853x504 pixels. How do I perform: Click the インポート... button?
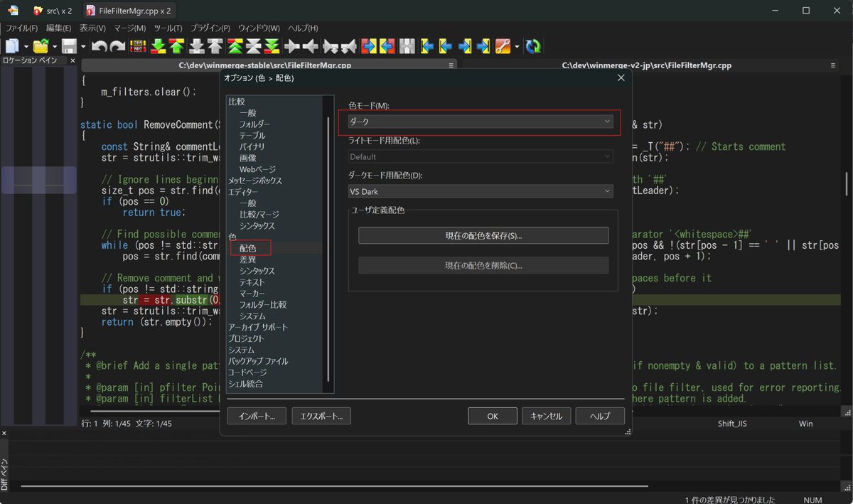click(257, 416)
